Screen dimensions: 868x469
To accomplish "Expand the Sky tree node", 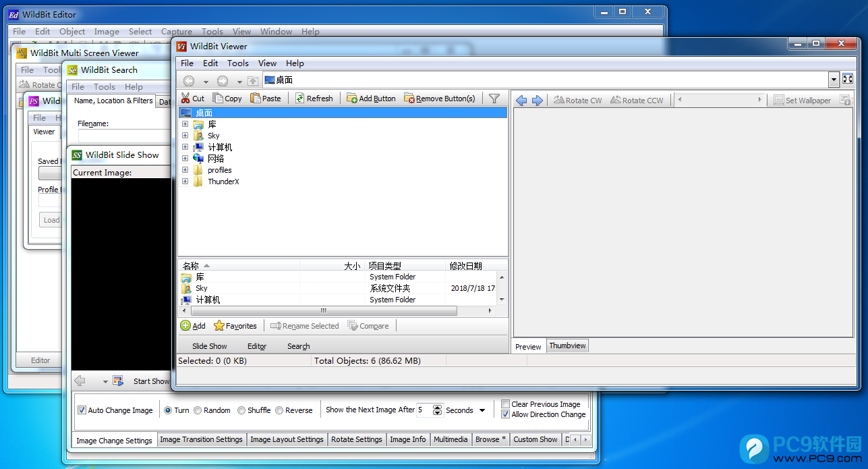I will tap(185, 136).
